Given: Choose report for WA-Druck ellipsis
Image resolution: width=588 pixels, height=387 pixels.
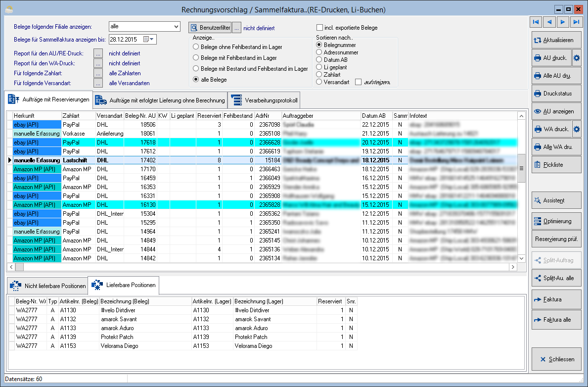Looking at the screenshot, I should coord(98,63).
